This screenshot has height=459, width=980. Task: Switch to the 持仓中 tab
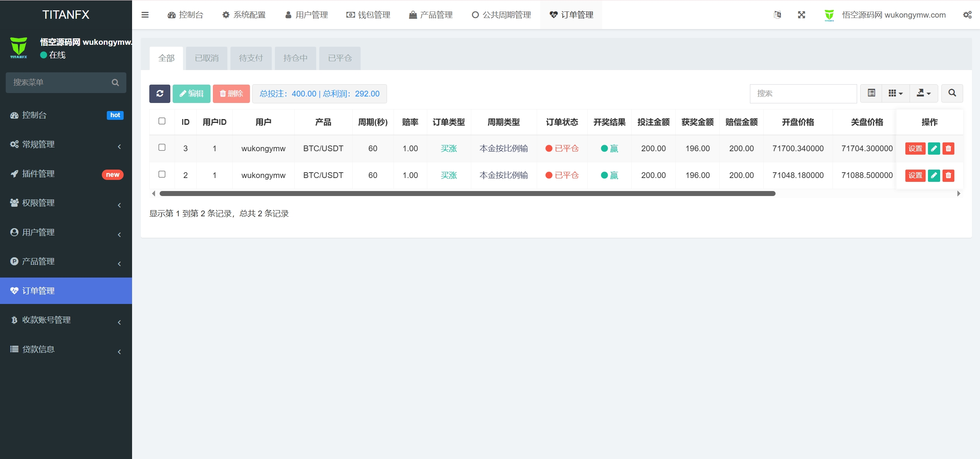point(295,58)
